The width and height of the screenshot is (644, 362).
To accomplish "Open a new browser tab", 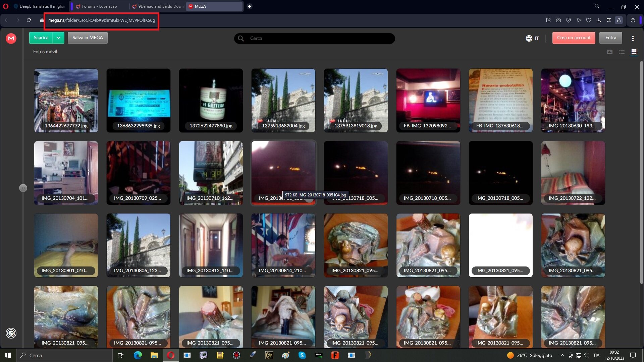I will [x=250, y=6].
